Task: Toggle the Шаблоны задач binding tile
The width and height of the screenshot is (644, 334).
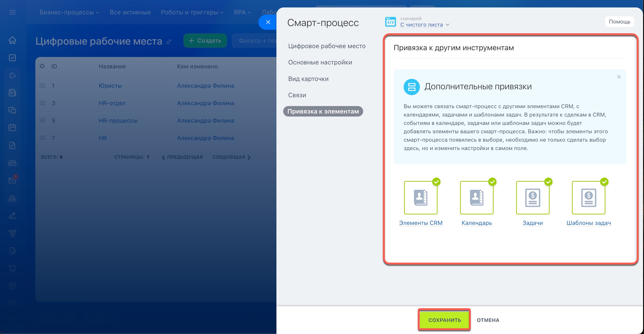Action: pos(588,198)
